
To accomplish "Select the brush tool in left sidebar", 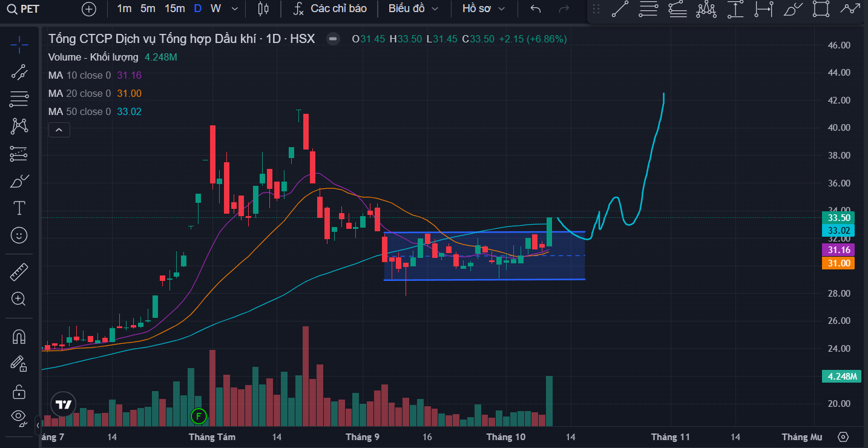I will tap(19, 181).
